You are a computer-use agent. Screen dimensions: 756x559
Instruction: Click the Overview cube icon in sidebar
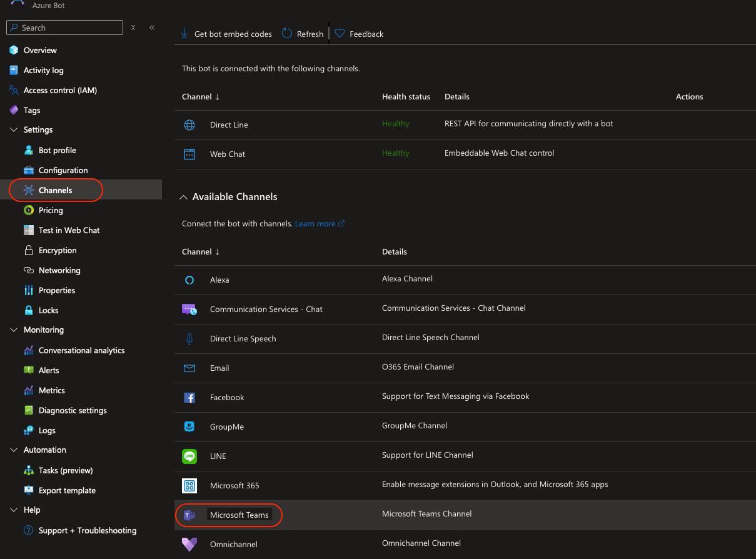14,50
